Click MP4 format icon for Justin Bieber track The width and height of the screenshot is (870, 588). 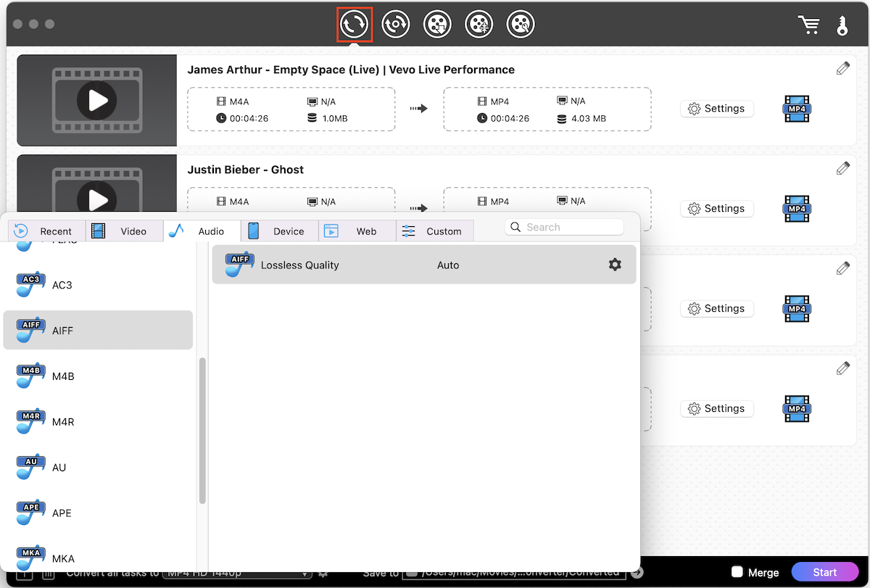pyautogui.click(x=797, y=209)
